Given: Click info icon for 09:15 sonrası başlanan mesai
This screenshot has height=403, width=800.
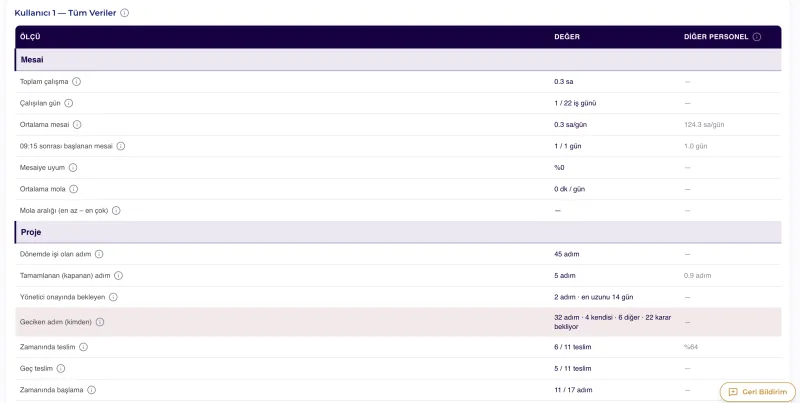Looking at the screenshot, I should point(120,146).
